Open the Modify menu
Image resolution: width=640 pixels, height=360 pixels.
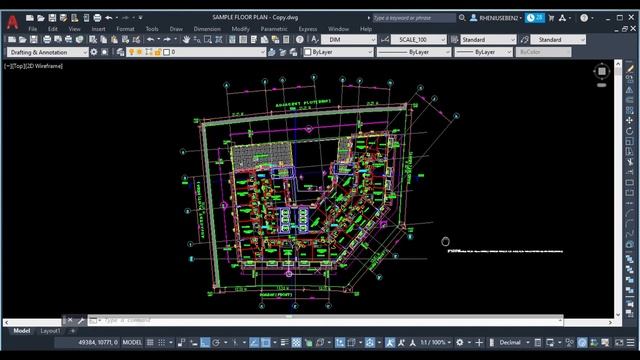tap(240, 29)
